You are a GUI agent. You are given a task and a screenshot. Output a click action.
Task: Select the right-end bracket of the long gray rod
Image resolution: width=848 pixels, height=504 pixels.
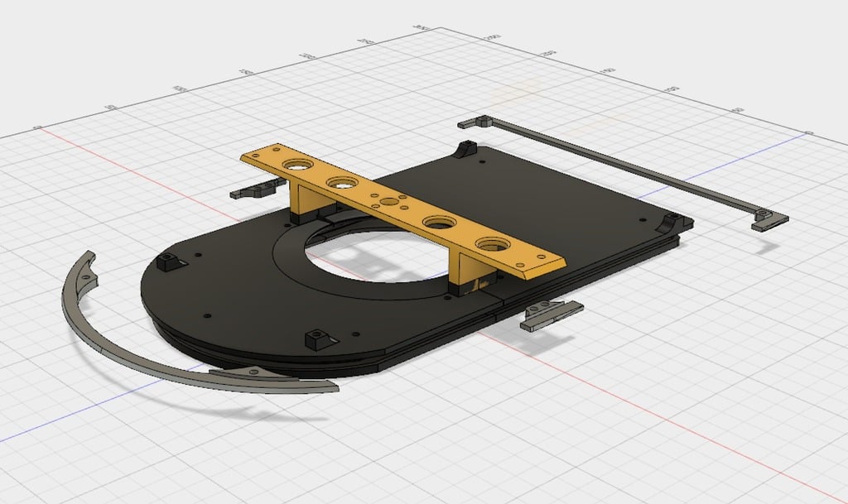(x=769, y=219)
